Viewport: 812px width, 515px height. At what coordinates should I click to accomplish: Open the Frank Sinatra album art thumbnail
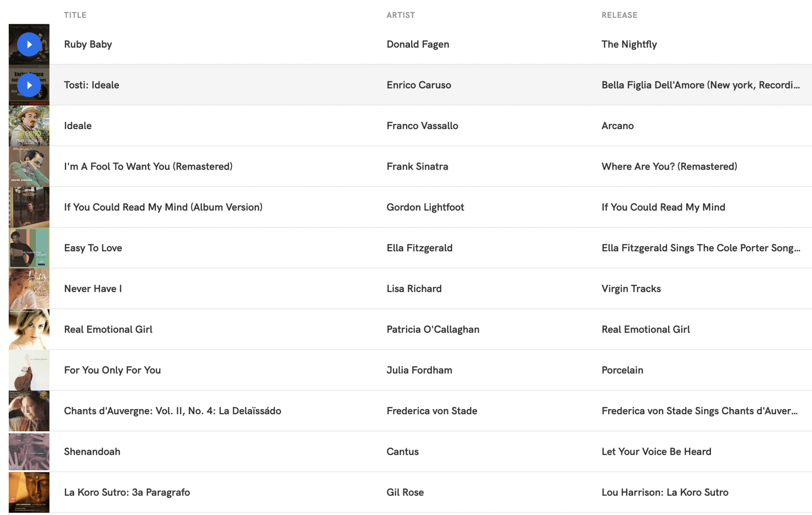pyautogui.click(x=29, y=167)
